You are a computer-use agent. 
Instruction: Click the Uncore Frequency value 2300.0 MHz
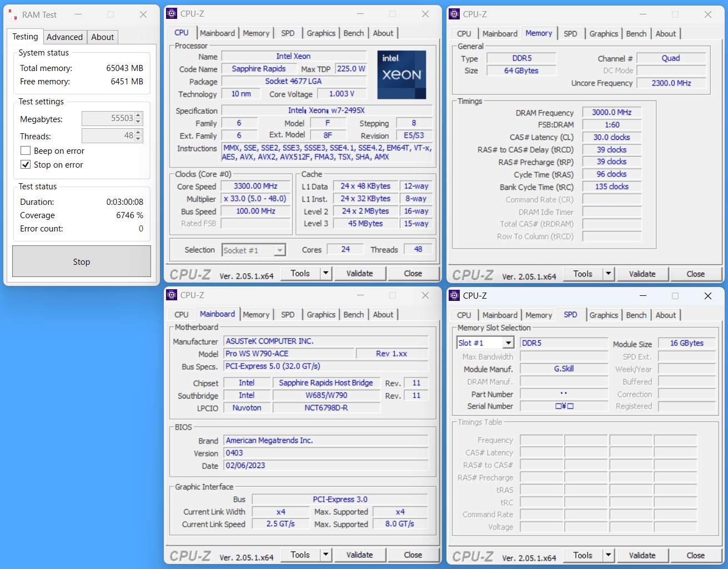tap(671, 83)
